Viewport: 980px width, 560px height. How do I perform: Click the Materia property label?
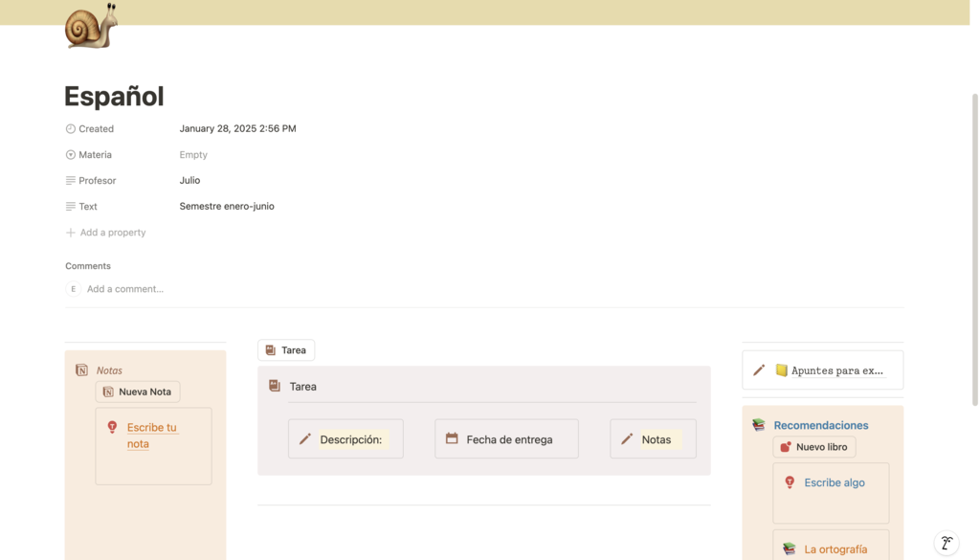point(95,154)
